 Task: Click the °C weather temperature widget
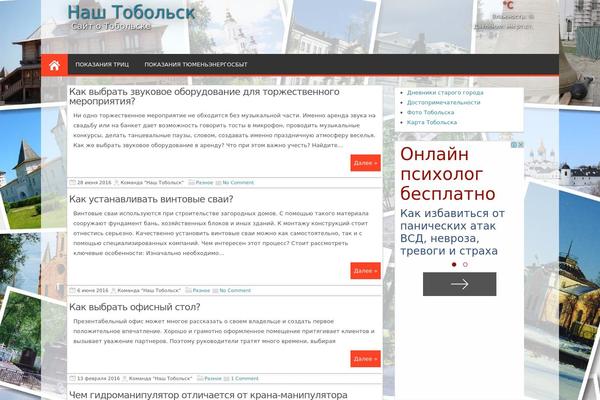pos(508,5)
